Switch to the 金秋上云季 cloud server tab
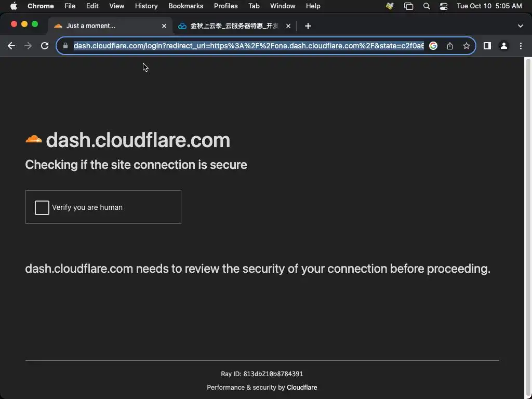Screen dimensions: 532x399 coord(234,26)
